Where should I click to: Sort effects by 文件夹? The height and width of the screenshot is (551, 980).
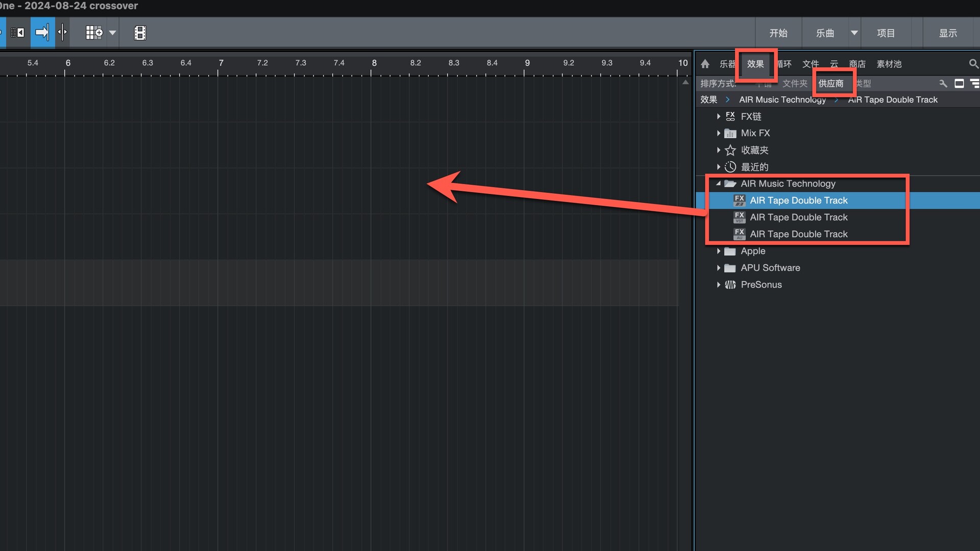(795, 83)
